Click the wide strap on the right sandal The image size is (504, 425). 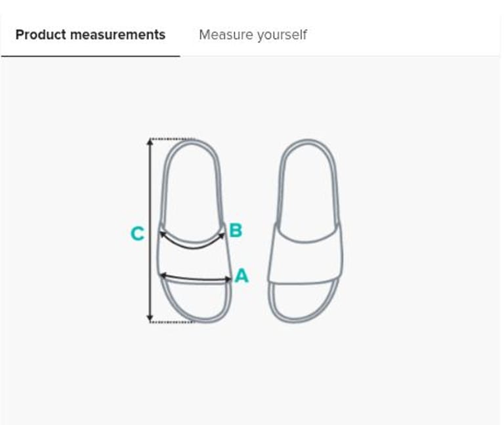click(306, 254)
